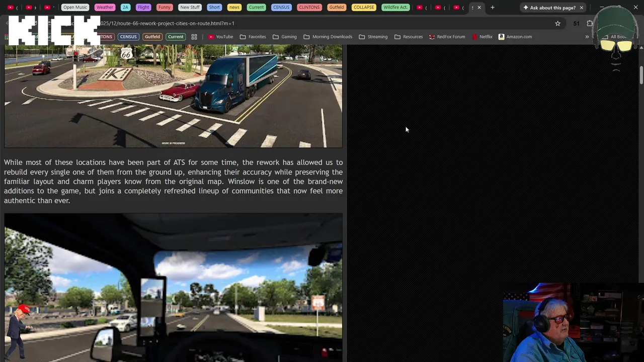This screenshot has width=644, height=362.
Task: Open the Flight tab group
Action: pos(143,8)
